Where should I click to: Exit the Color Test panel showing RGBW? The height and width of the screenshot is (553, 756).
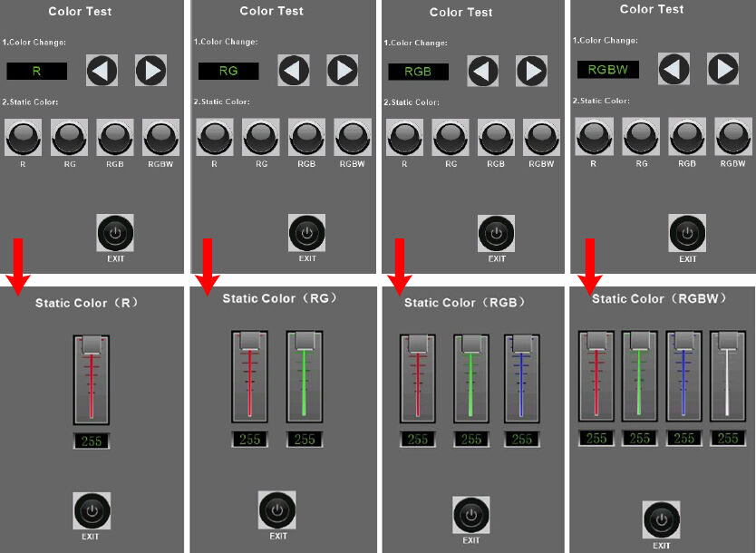(x=687, y=233)
